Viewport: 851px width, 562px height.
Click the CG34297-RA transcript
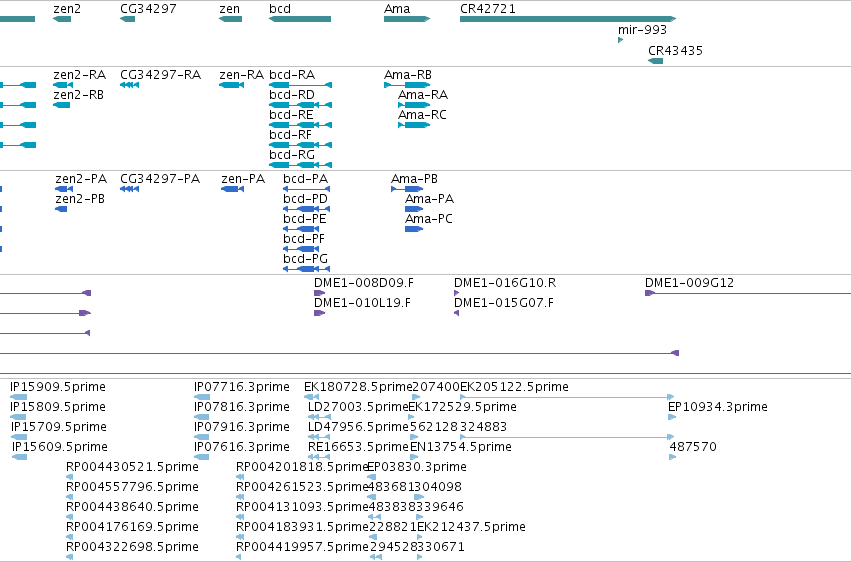129,85
